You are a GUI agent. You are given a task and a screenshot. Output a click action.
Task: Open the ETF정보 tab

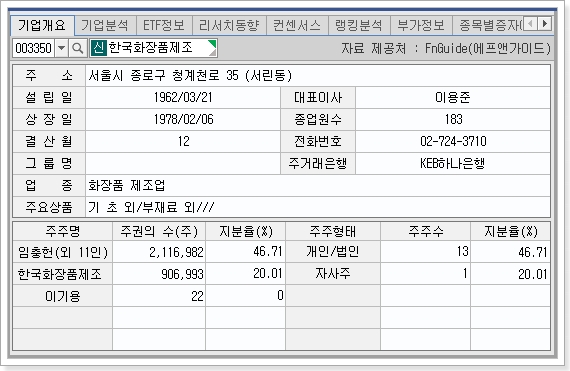click(164, 25)
